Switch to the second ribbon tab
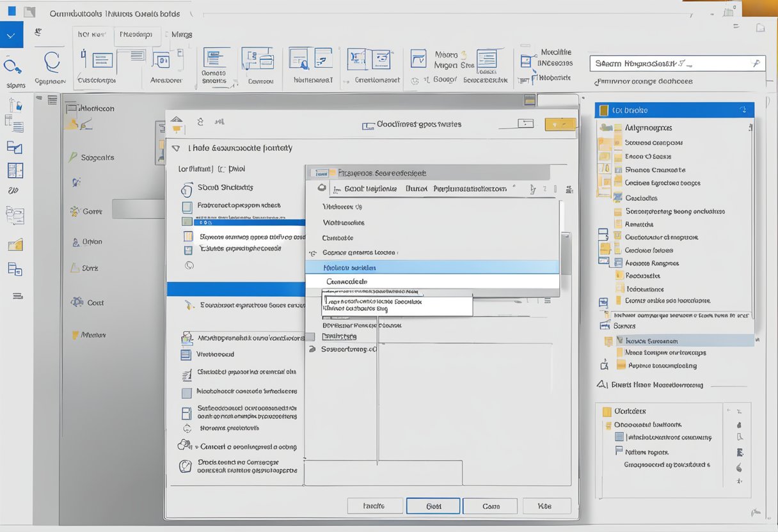 coord(136,35)
